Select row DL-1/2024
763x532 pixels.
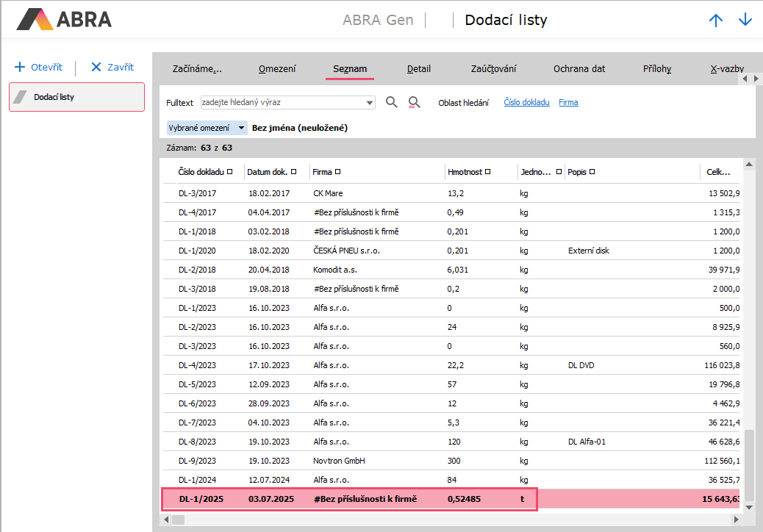pos(451,480)
